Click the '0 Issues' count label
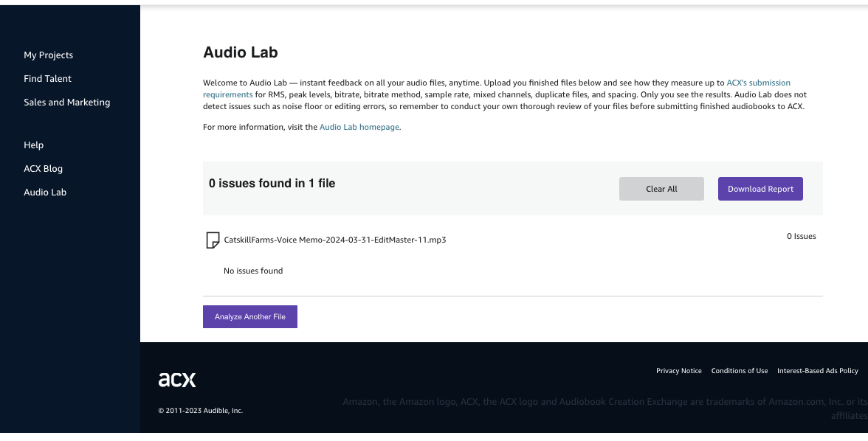Image resolution: width=868 pixels, height=441 pixels. (x=801, y=236)
